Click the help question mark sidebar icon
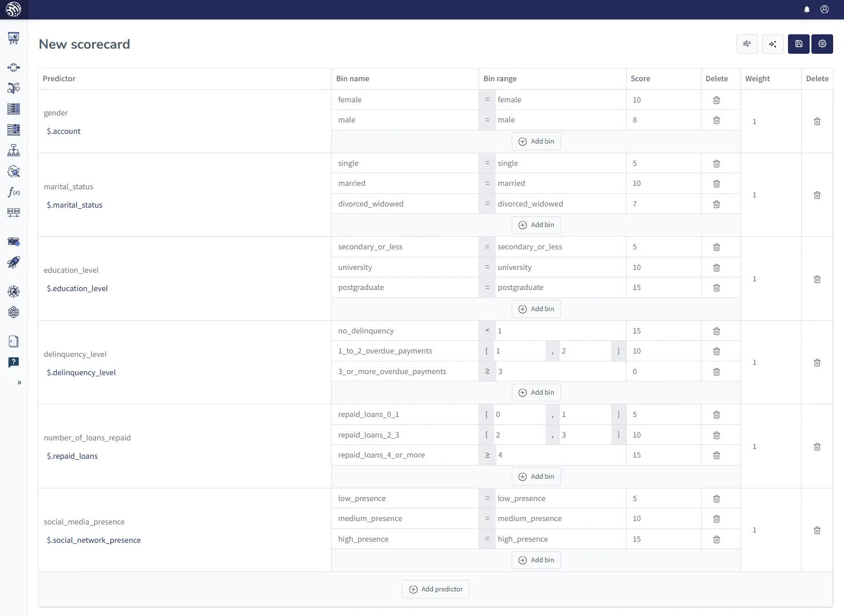844x616 pixels. [14, 362]
